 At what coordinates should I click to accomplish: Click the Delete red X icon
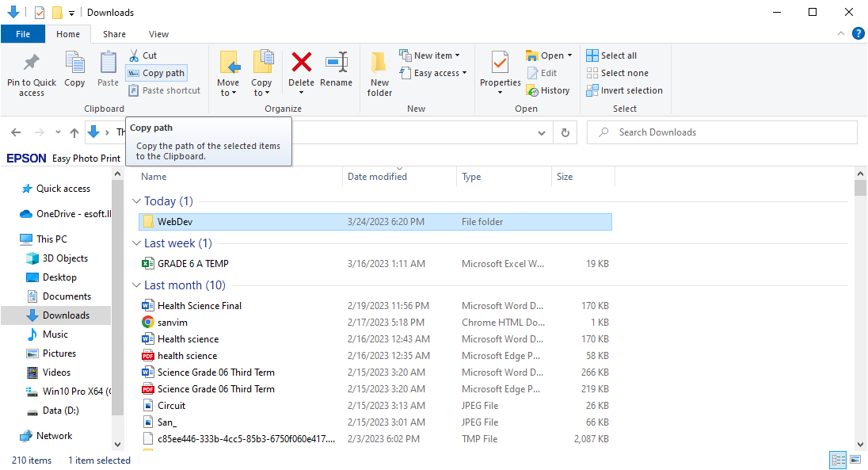[x=301, y=63]
